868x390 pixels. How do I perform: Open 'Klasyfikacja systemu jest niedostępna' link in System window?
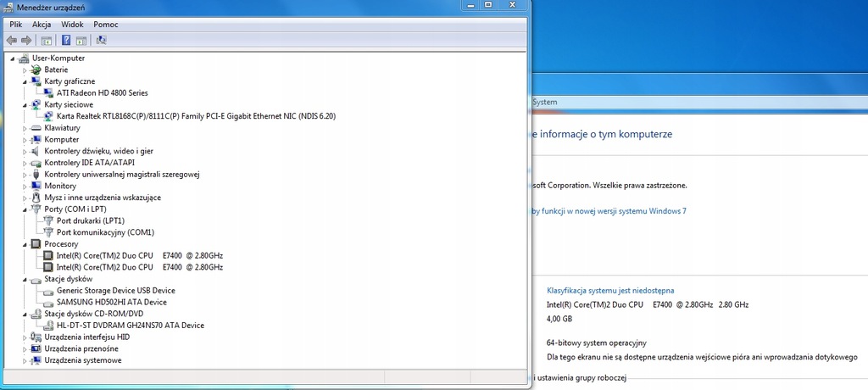[610, 290]
